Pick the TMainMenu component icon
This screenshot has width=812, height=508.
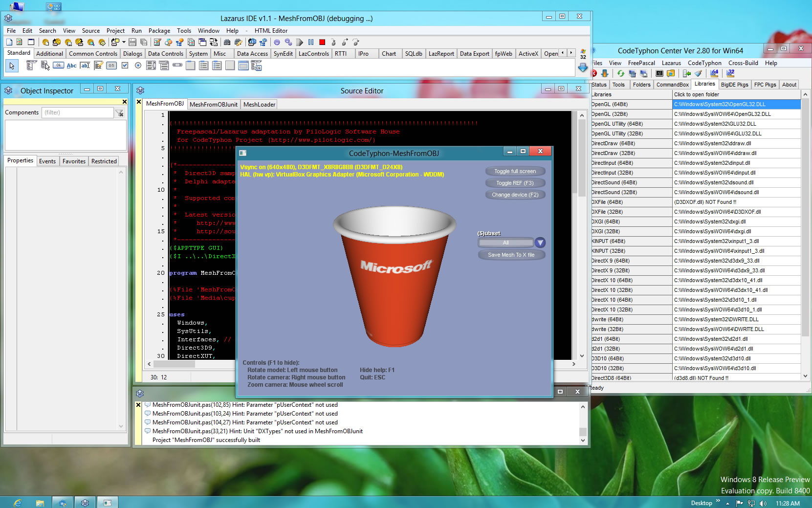pos(31,66)
